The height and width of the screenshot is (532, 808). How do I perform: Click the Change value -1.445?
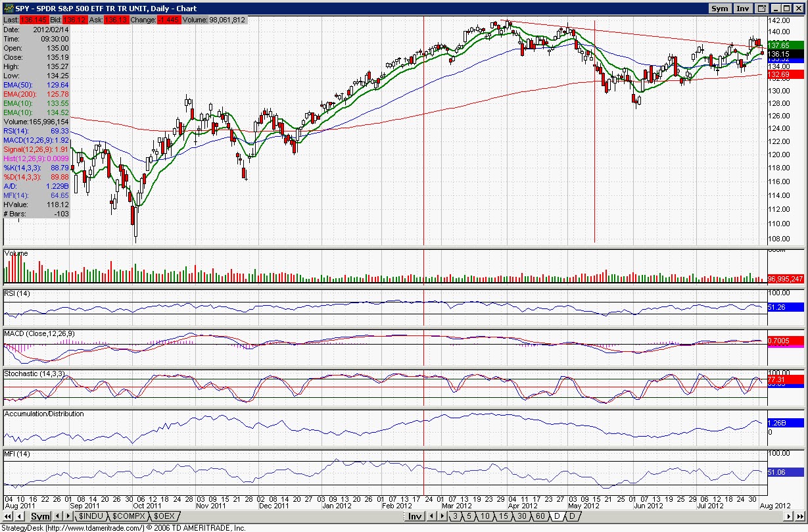169,20
